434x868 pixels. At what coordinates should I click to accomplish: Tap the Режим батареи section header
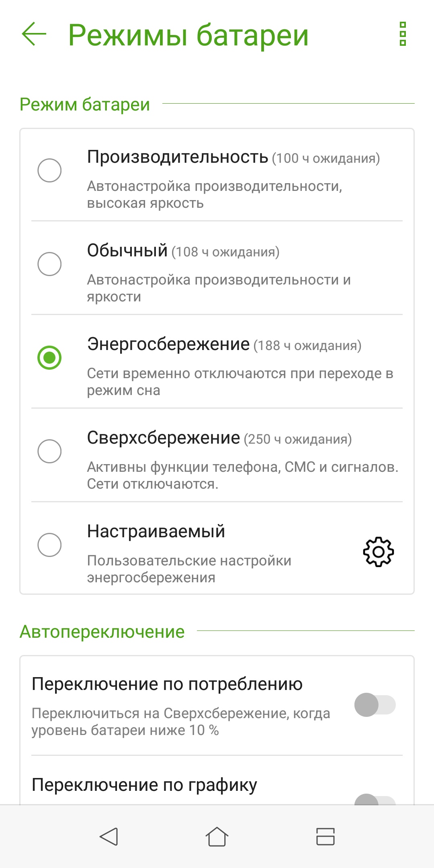[85, 104]
